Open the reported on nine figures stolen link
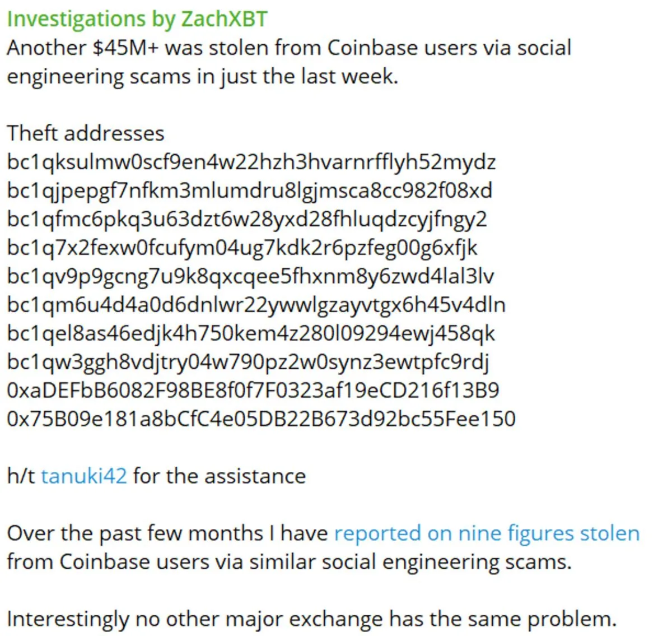The image size is (672, 636). point(487,533)
